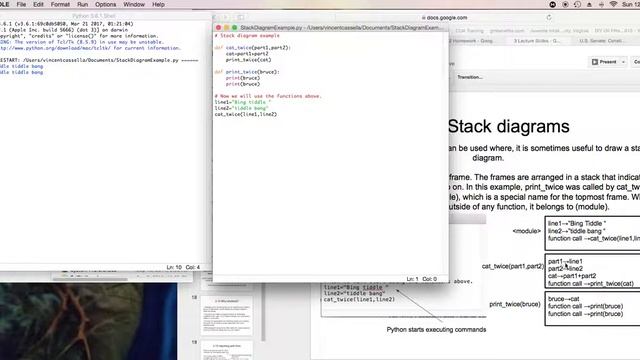
Task: Click the 'cat_twice(part1,part2)' frame label on the slide
Action: (513, 266)
